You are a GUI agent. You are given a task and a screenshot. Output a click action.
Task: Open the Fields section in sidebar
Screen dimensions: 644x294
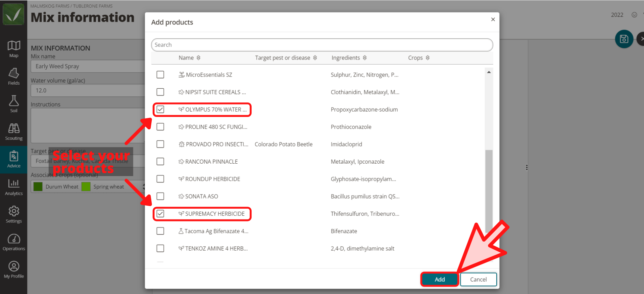[14, 77]
